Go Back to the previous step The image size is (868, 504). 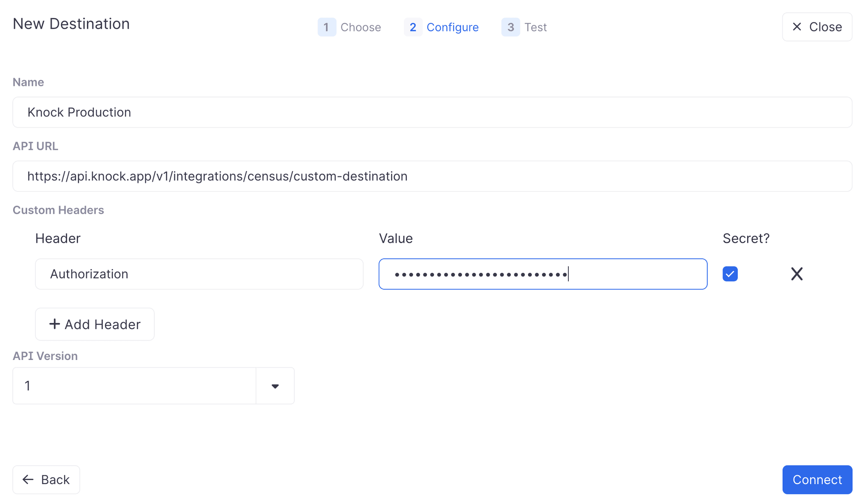(46, 479)
